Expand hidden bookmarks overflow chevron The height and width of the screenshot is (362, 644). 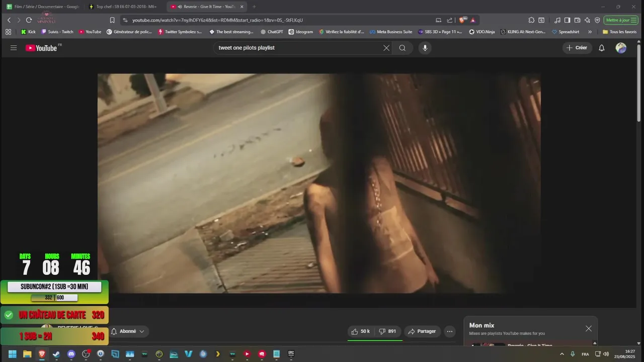pos(590,32)
